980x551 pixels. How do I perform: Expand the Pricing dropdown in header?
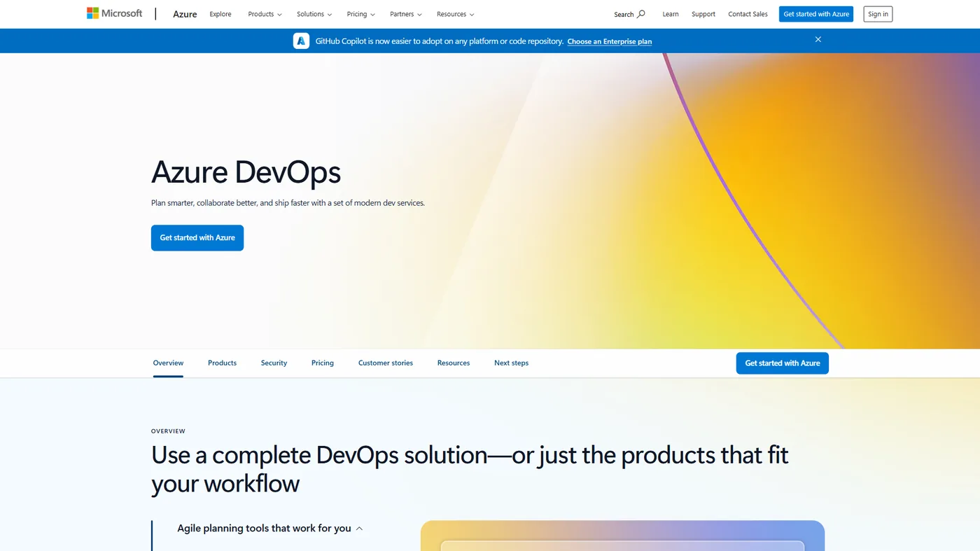(x=360, y=14)
